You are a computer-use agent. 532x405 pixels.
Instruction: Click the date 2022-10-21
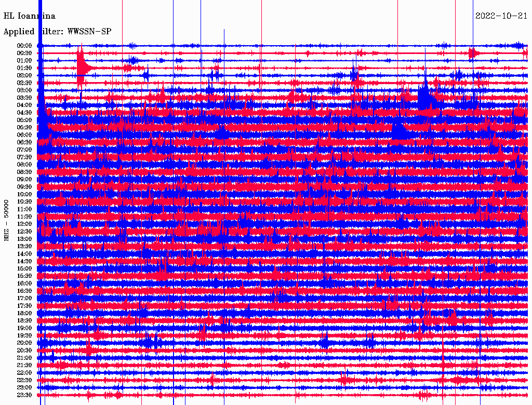tap(501, 16)
